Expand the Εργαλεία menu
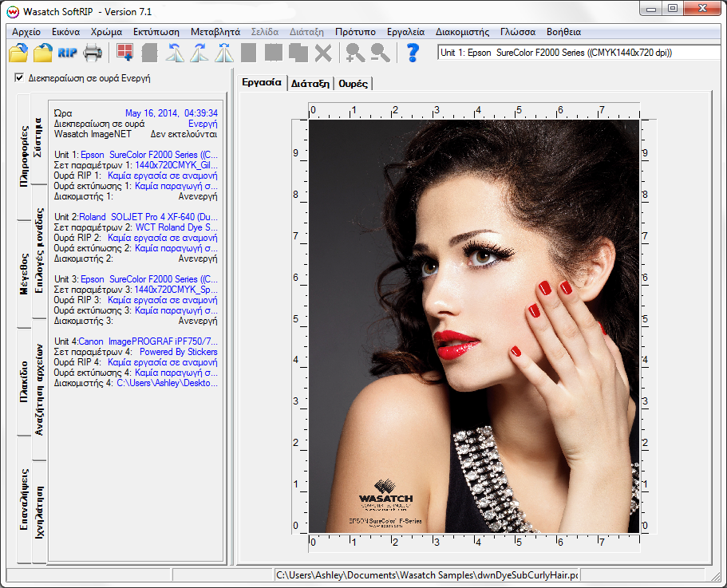Screen dimensions: 727x588 (x=405, y=32)
